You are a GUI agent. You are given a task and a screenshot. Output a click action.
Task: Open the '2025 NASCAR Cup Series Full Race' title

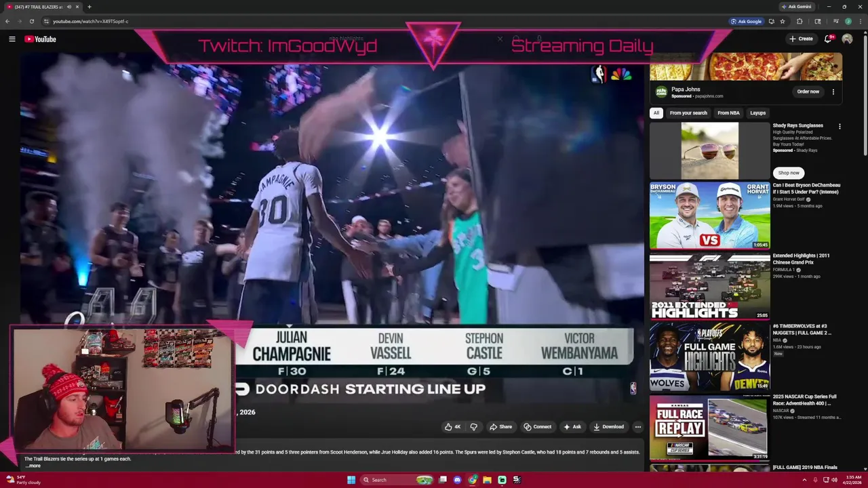804,400
